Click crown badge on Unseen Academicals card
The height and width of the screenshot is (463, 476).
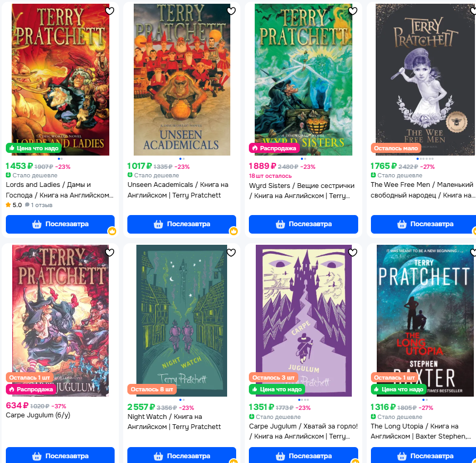[233, 231]
